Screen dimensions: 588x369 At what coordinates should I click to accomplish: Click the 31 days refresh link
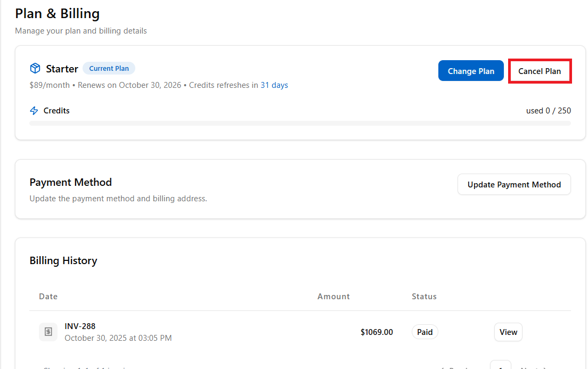pyautogui.click(x=274, y=85)
